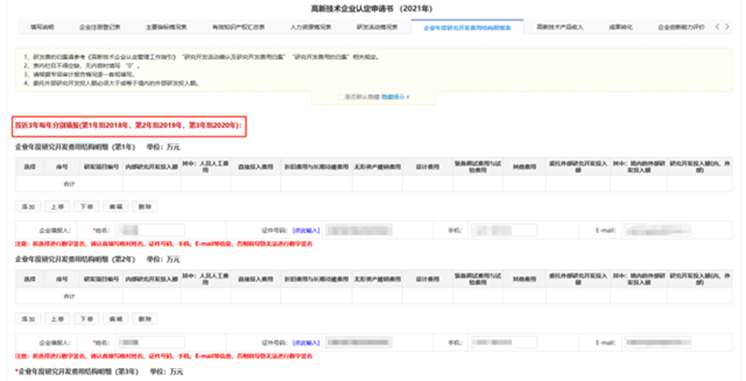
Task: Use 下移 under the 第2年 table
Action: click(87, 319)
